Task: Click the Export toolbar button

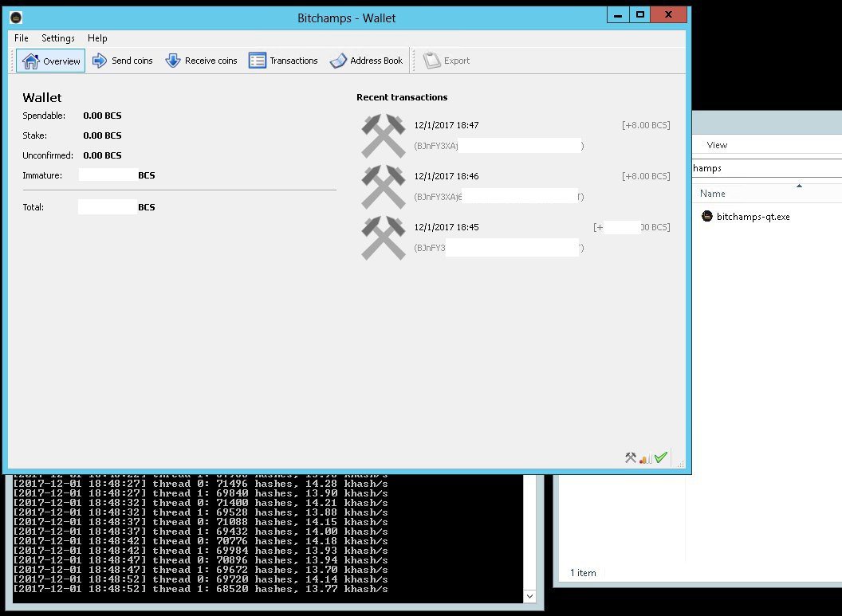Action: tap(447, 61)
